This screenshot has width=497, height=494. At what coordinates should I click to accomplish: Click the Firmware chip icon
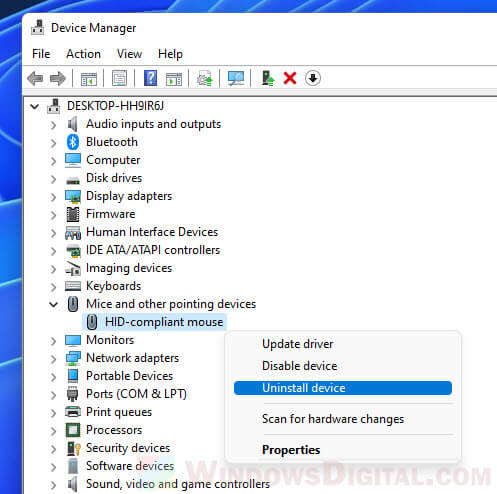tap(73, 214)
